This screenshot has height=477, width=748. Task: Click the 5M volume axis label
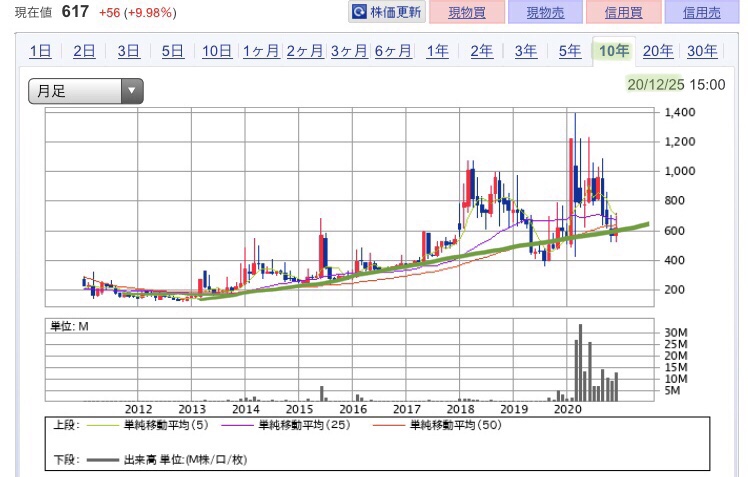(672, 391)
